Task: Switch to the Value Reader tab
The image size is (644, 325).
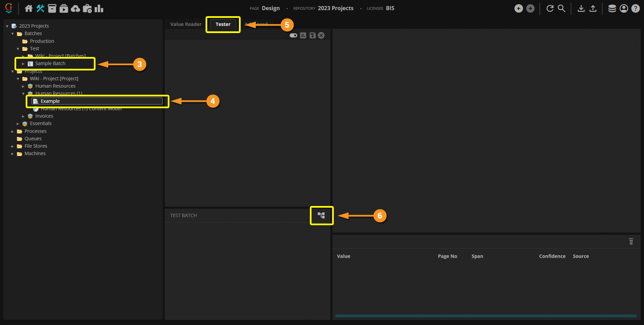Action: (x=186, y=24)
